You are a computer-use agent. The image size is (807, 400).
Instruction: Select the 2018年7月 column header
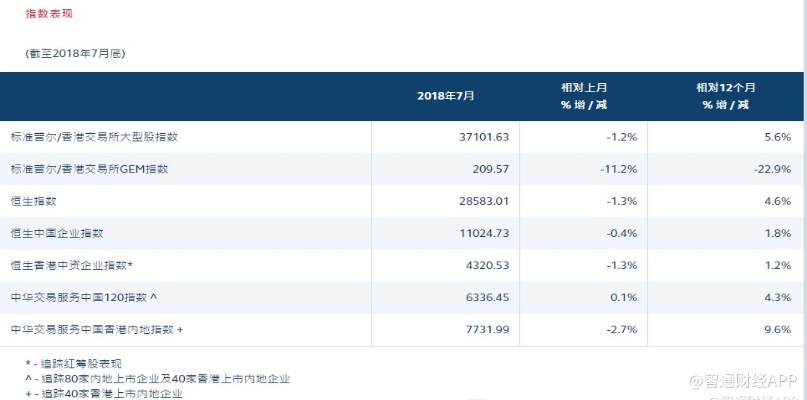445,96
